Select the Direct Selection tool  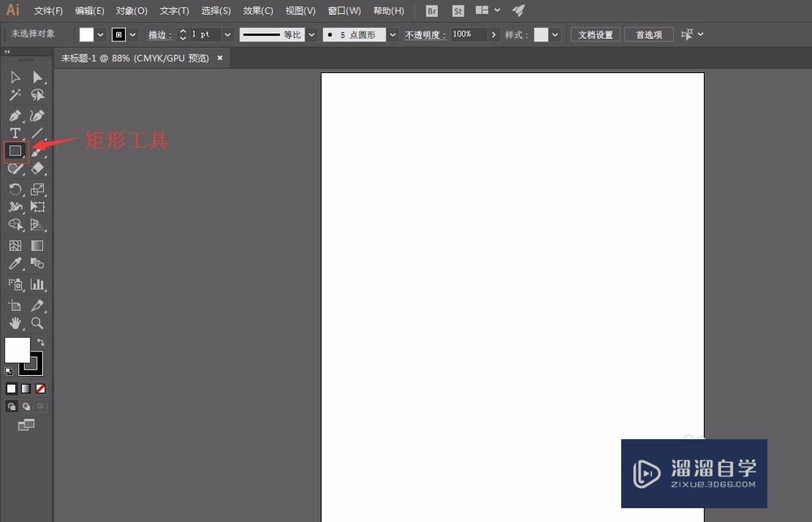(x=37, y=78)
